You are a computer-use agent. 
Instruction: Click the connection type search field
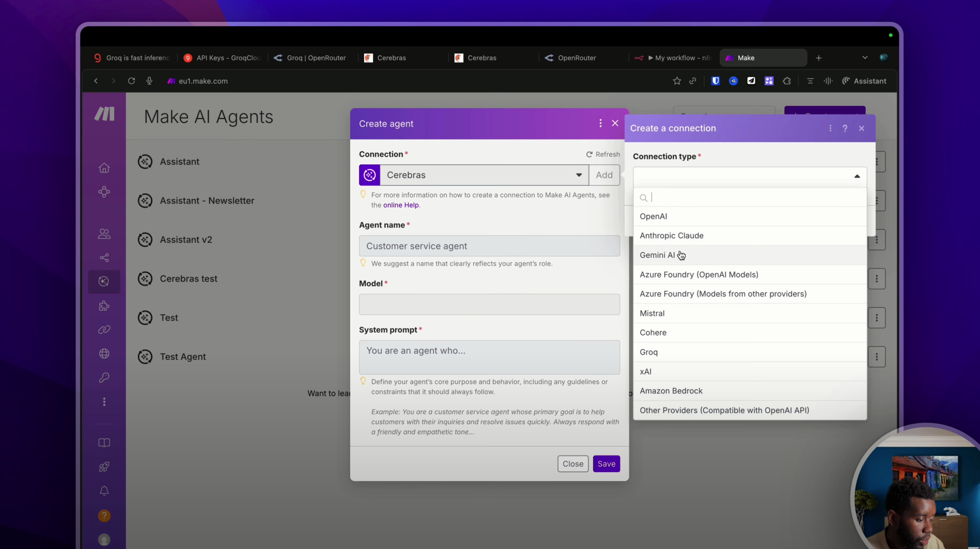(749, 197)
